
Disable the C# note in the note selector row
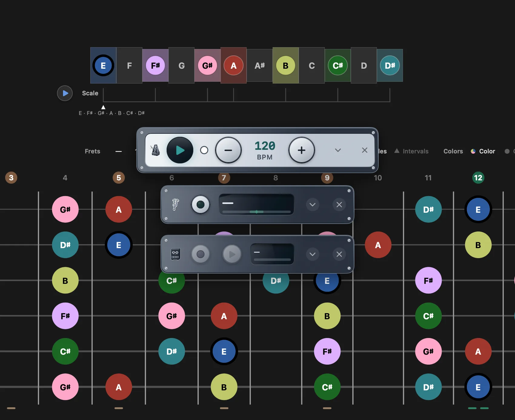coord(338,65)
